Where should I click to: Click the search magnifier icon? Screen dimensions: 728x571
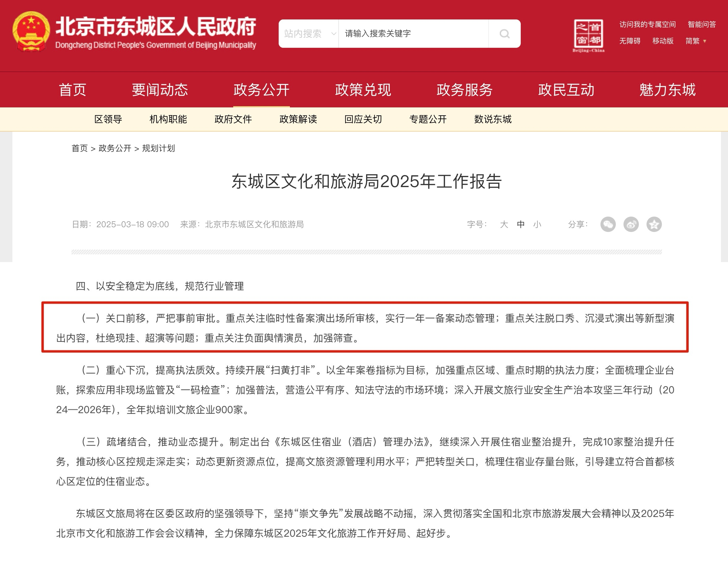(504, 34)
